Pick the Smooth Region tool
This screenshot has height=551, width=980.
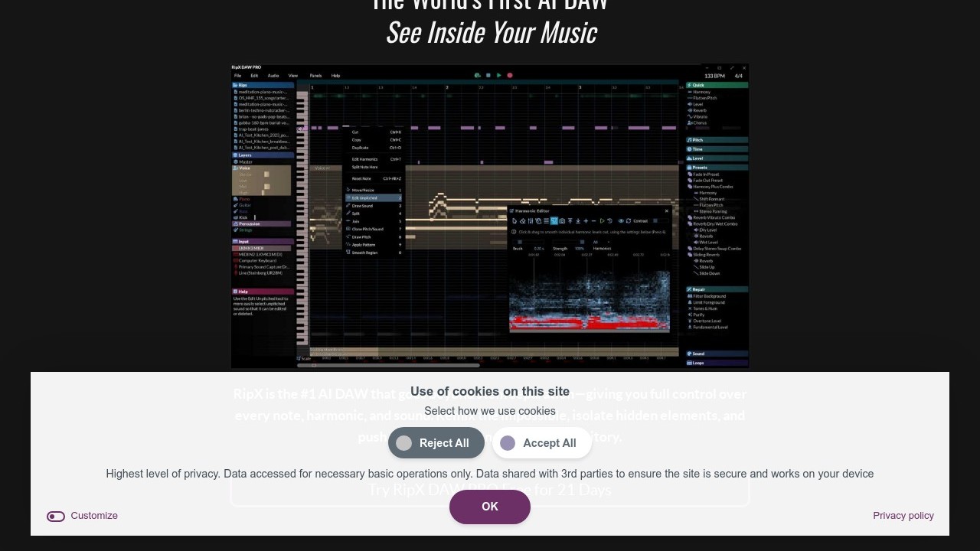click(x=364, y=253)
